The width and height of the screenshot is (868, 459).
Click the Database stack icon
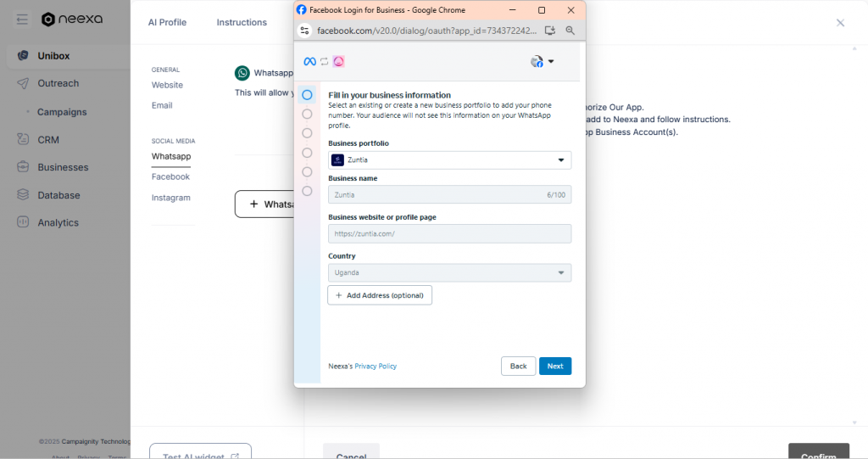point(23,194)
